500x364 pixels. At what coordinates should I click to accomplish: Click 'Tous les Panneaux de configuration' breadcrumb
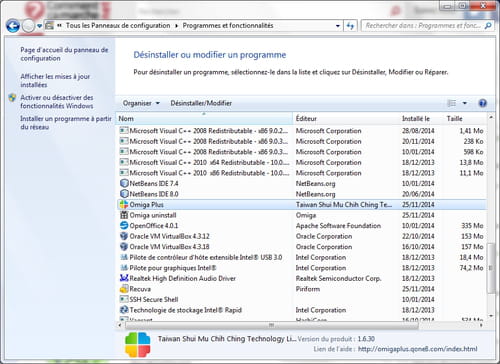click(x=118, y=26)
